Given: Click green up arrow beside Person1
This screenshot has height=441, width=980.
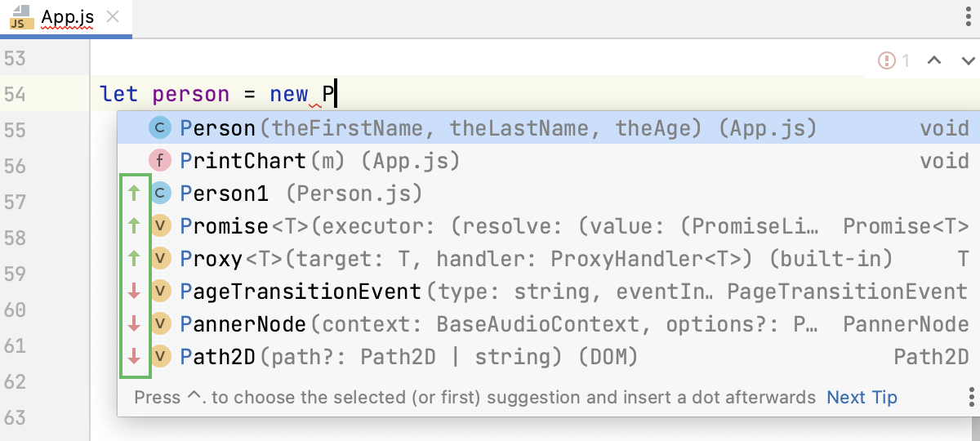Looking at the screenshot, I should pyautogui.click(x=135, y=194).
